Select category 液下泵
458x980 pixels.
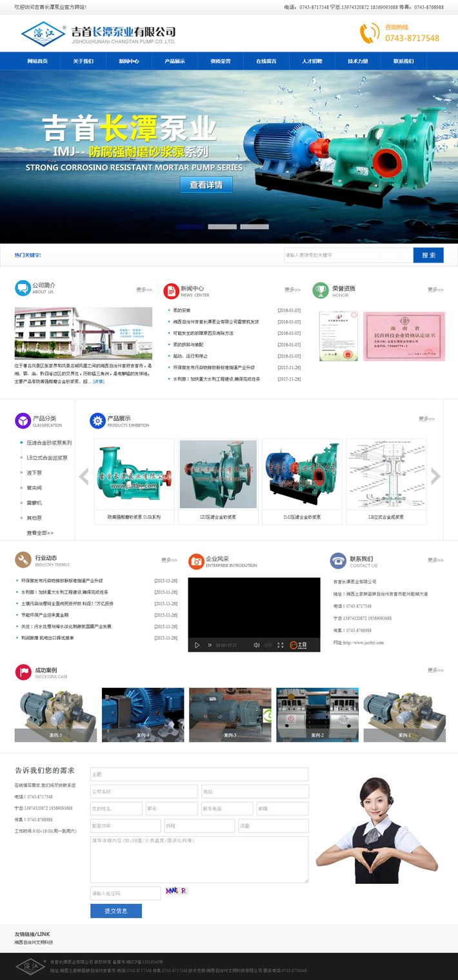click(34, 473)
